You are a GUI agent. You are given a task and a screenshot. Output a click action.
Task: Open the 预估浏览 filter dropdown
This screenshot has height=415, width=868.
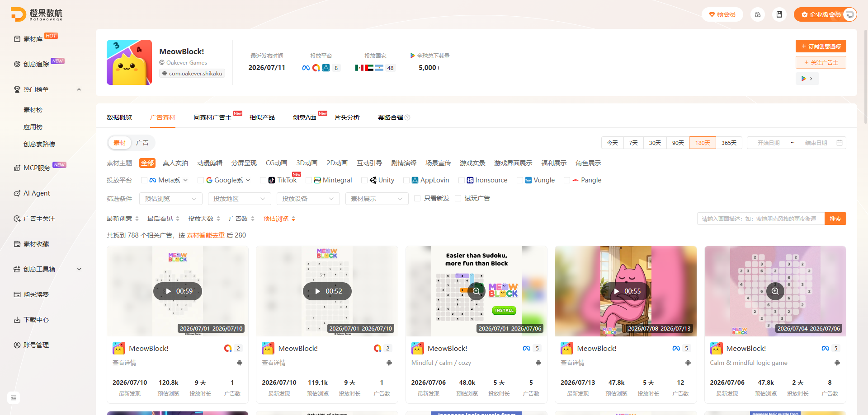coord(171,199)
